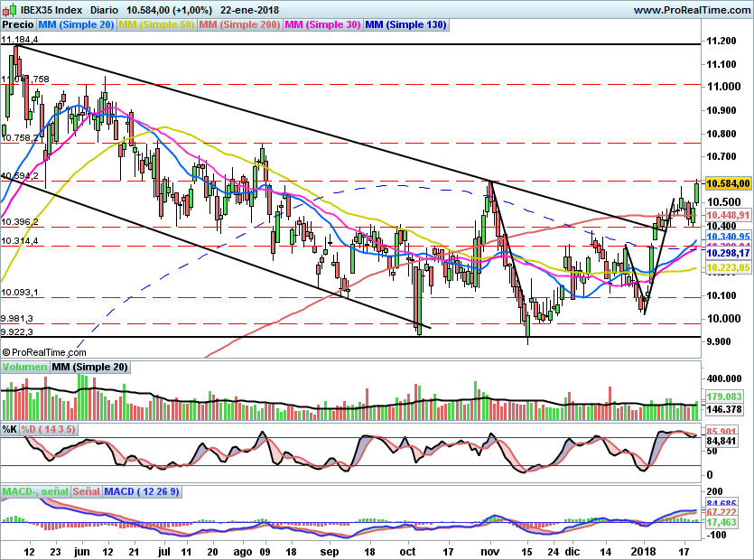Click the red 10.448,91 price tag
Screen dimensions: 754x560
coord(727,215)
